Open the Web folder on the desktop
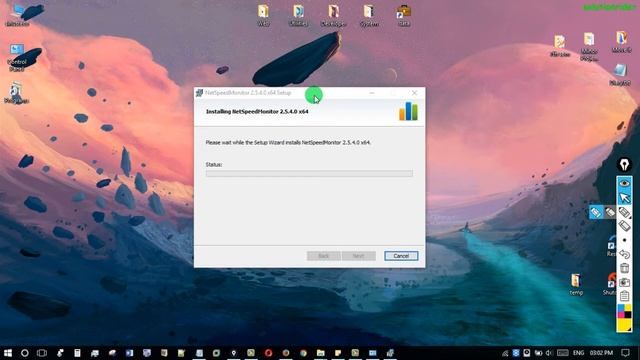This screenshot has width=640, height=360. coord(263,16)
